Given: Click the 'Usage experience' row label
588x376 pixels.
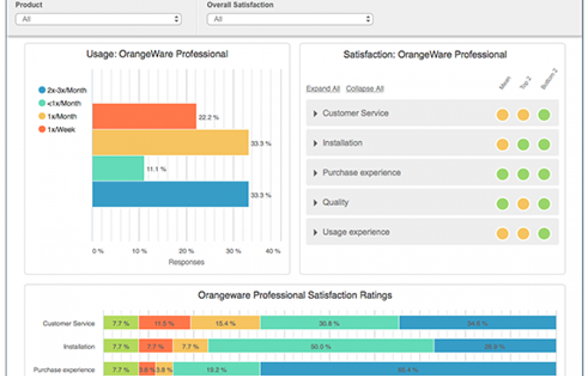Looking at the screenshot, I should [356, 232].
